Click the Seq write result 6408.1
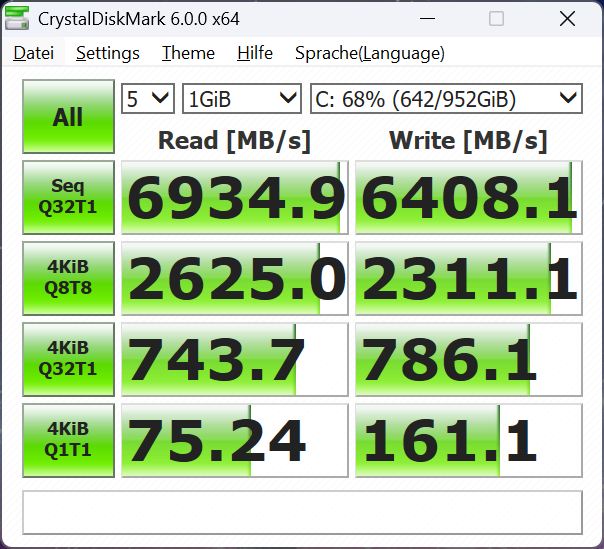This screenshot has height=549, width=604. 468,197
